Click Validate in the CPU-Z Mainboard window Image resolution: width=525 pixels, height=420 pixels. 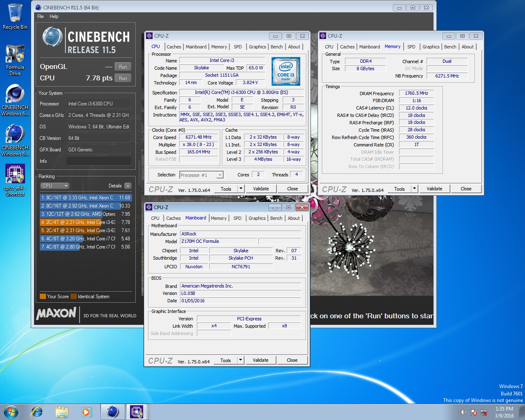pyautogui.click(x=260, y=360)
